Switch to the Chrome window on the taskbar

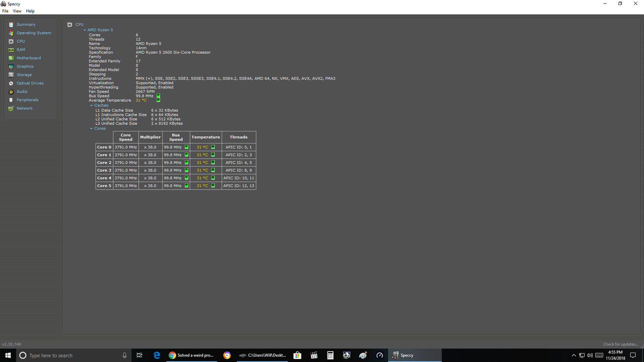coord(191,355)
